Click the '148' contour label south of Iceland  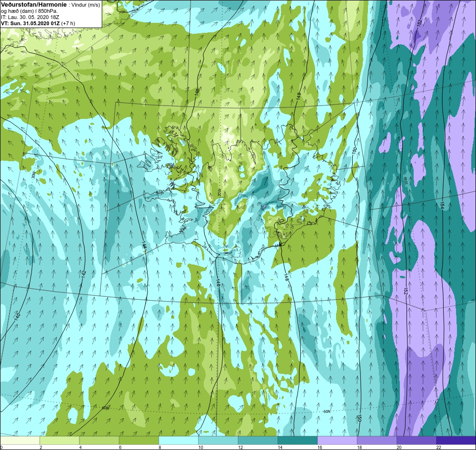286,277
